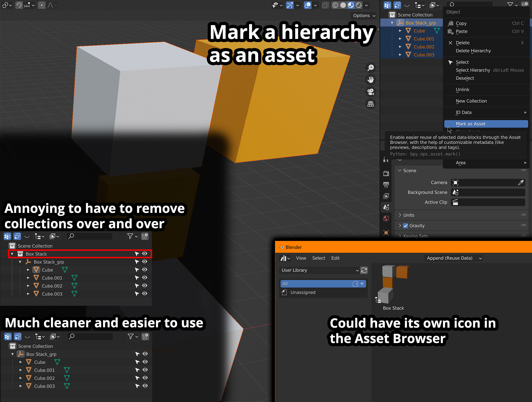
Task: Toggle selectability arrow of the Box Stack collection
Action: click(137, 254)
